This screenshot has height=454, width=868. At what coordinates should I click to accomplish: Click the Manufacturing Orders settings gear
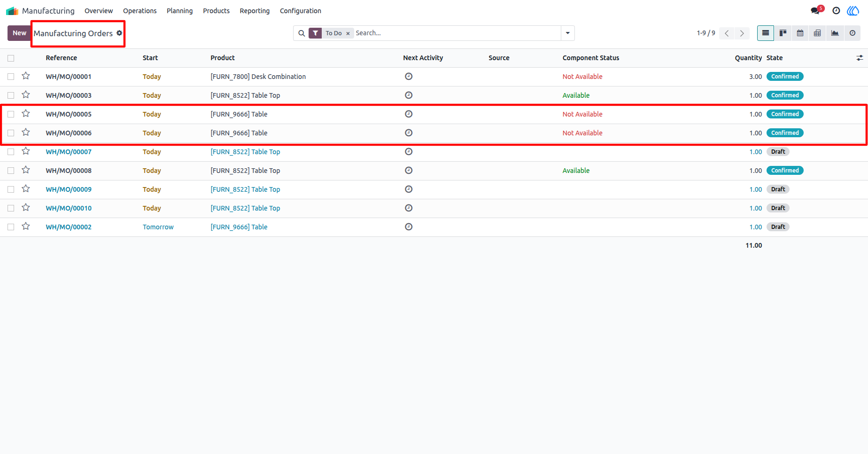click(x=119, y=33)
